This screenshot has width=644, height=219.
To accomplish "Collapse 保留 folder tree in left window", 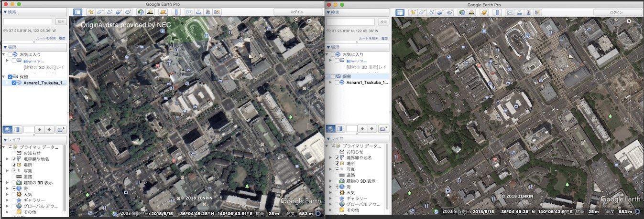I will 4,77.
